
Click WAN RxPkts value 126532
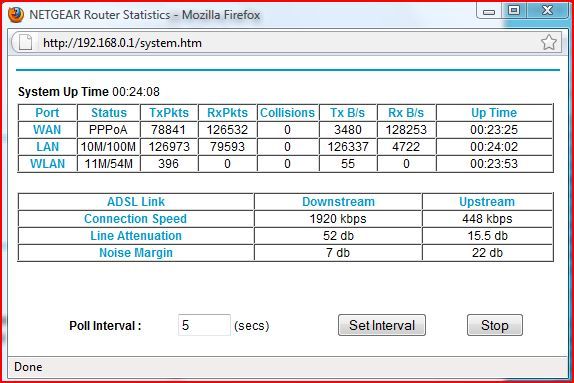[227, 130]
